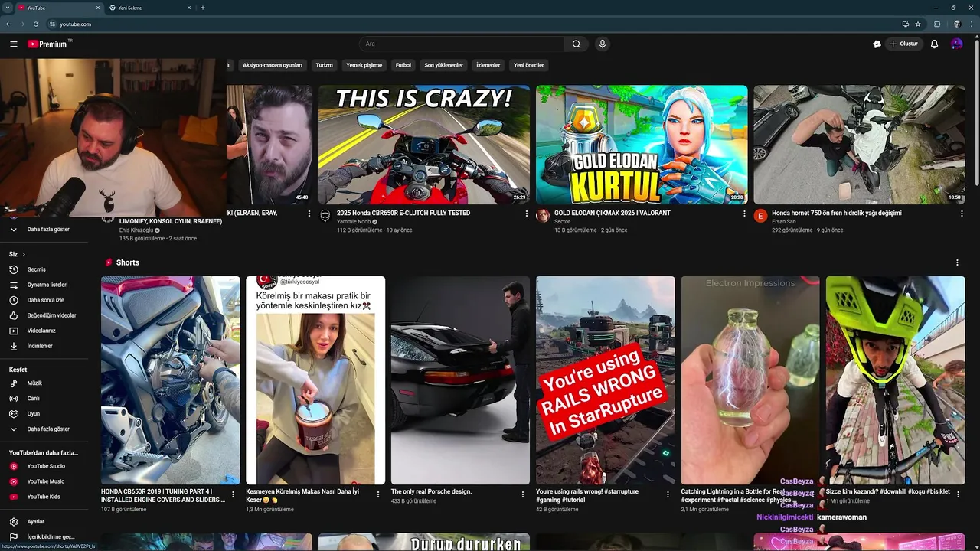Screen dimensions: 980x551
Task: Click Yammie Noob channel avatar
Action: [x=325, y=217]
